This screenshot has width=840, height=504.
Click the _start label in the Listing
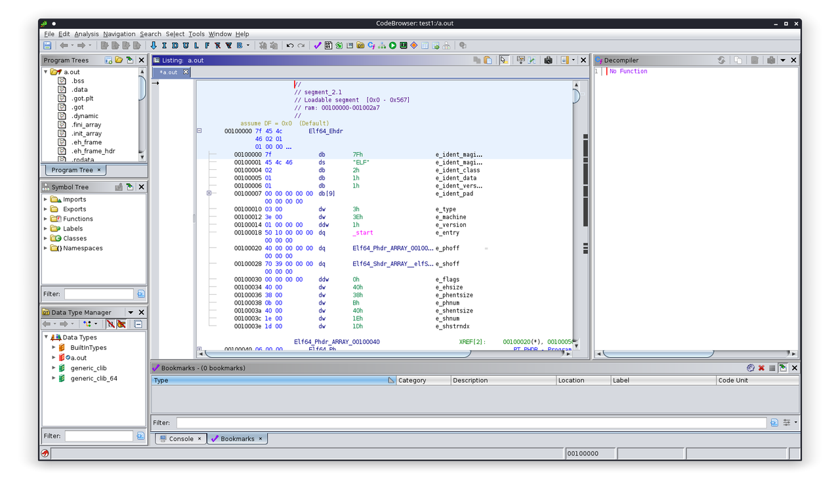(x=362, y=232)
